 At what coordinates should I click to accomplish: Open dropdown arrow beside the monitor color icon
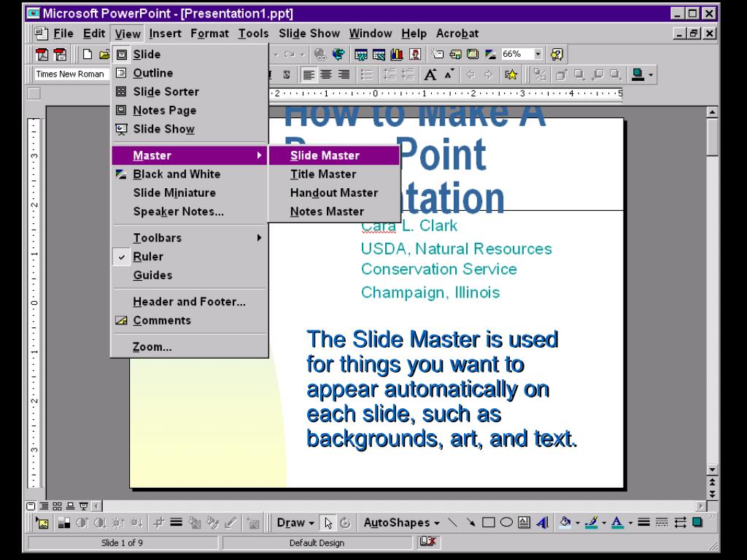[651, 75]
